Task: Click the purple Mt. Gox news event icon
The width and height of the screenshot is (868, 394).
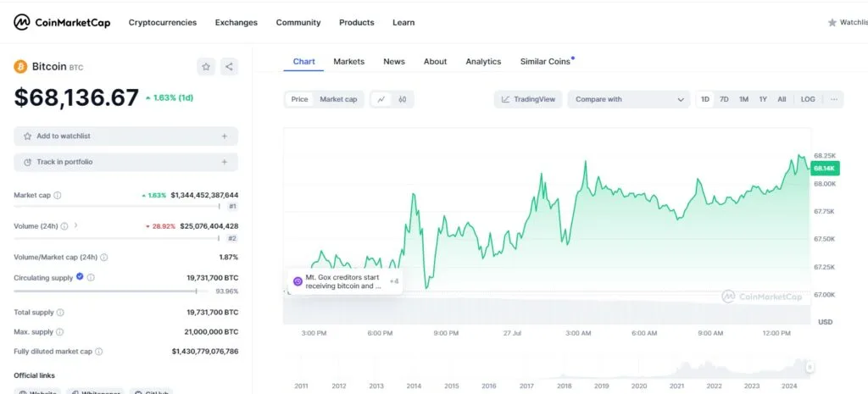Action: (x=298, y=281)
